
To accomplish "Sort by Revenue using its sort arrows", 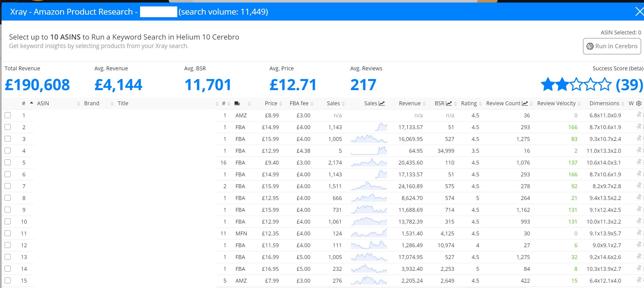I will pos(424,104).
